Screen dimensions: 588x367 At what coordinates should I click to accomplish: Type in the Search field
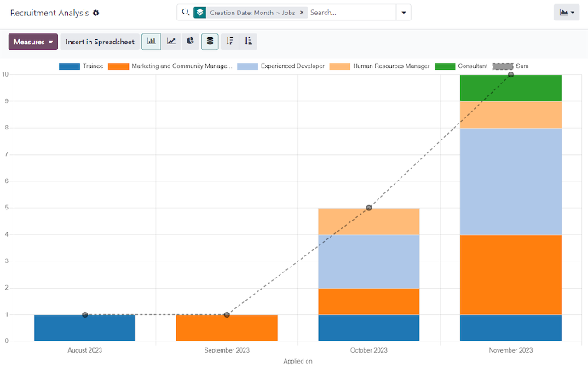(349, 13)
